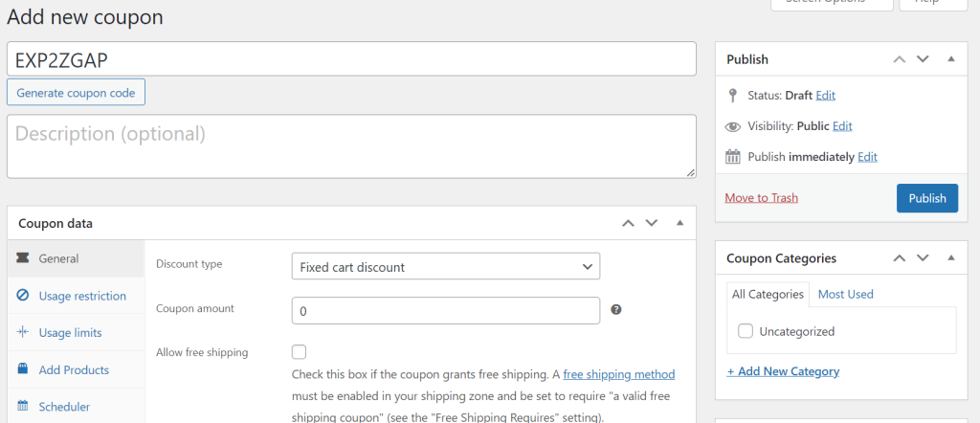
Task: Check the Uncategorized category
Action: pyautogui.click(x=745, y=331)
